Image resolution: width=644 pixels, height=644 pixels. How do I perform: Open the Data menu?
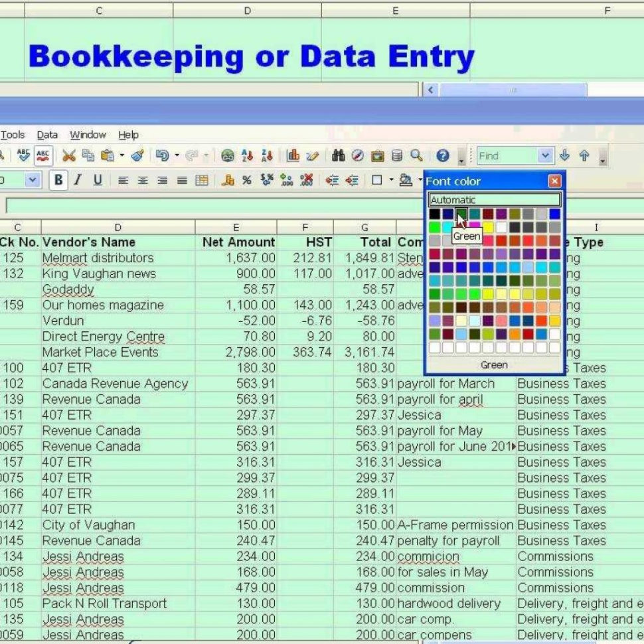click(47, 135)
